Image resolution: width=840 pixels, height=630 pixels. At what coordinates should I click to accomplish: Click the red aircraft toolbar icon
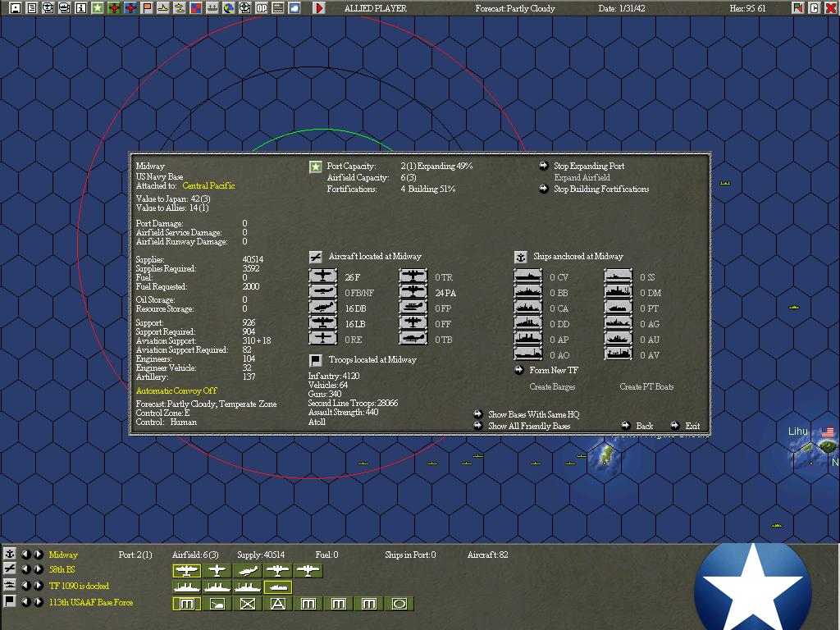coord(130,7)
